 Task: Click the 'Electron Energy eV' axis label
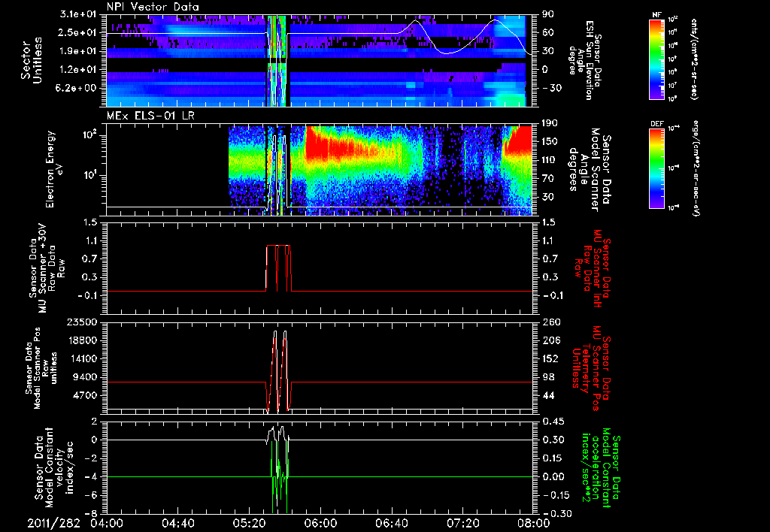pyautogui.click(x=56, y=169)
